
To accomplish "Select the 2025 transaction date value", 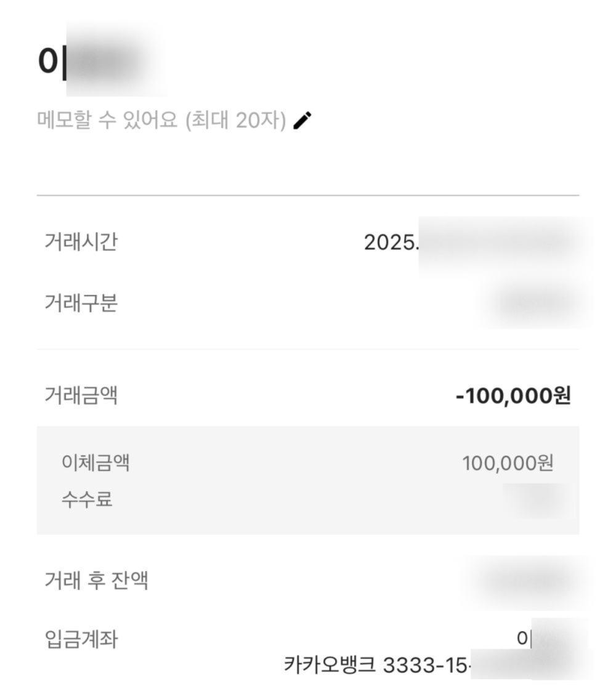I will tap(391, 243).
